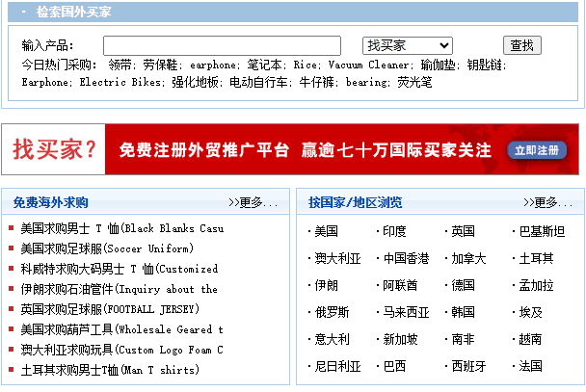Select hot keyword 领带

tap(120, 65)
